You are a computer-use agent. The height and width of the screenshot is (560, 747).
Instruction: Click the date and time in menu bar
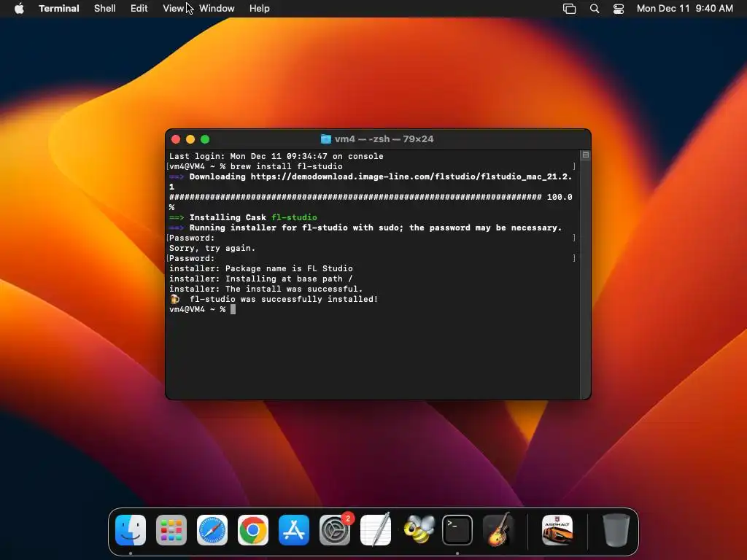(x=684, y=9)
